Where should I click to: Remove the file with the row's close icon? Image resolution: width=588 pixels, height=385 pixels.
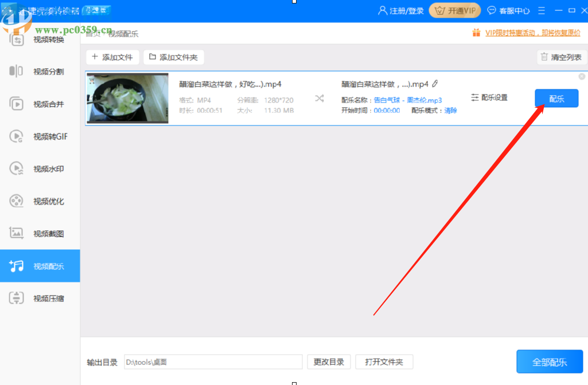tap(582, 76)
